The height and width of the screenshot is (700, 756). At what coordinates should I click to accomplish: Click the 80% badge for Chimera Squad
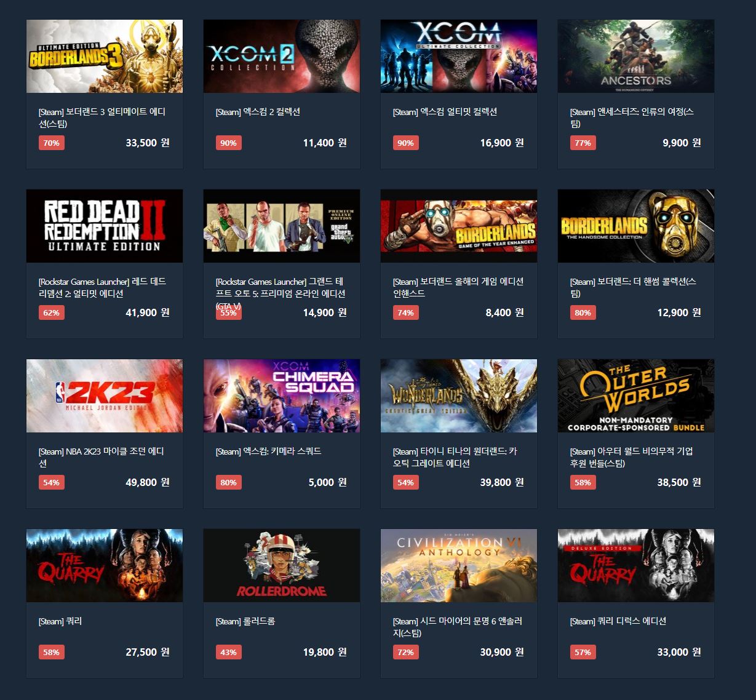[228, 482]
